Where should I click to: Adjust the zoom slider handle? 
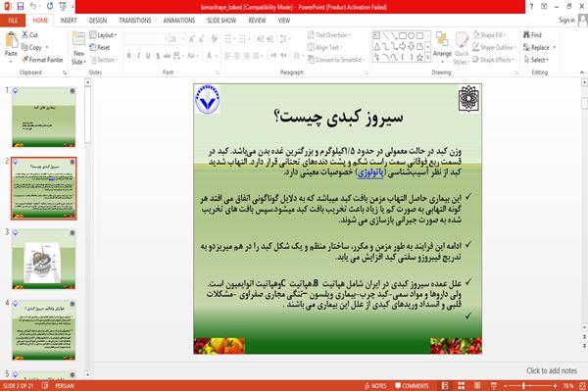(x=524, y=386)
